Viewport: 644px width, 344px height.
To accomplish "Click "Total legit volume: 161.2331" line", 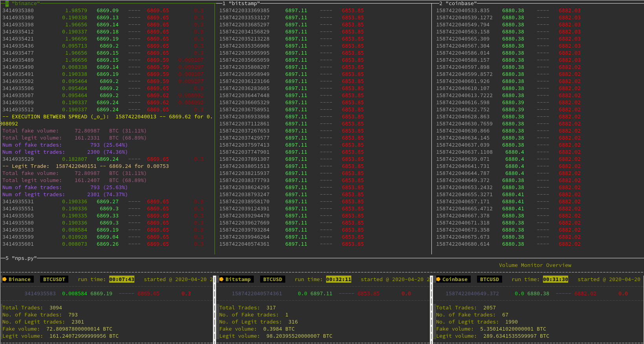I will [74, 138].
